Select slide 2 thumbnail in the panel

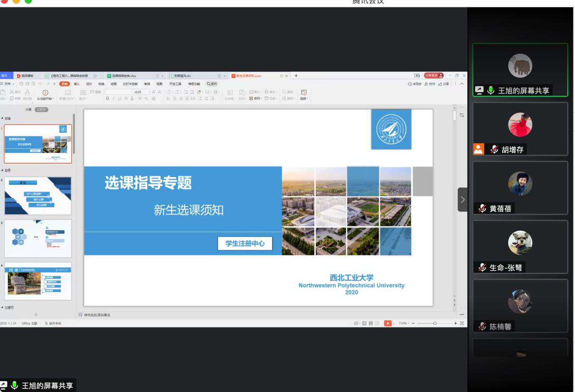(x=38, y=196)
